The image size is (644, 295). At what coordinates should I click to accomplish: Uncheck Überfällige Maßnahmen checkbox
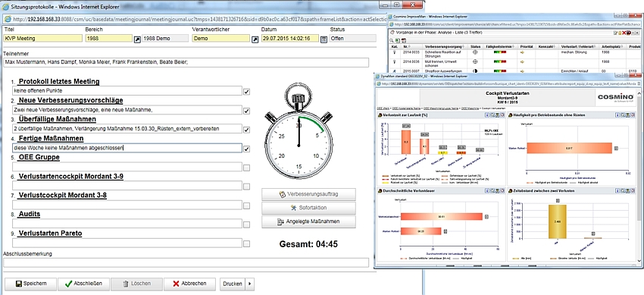click(x=246, y=130)
